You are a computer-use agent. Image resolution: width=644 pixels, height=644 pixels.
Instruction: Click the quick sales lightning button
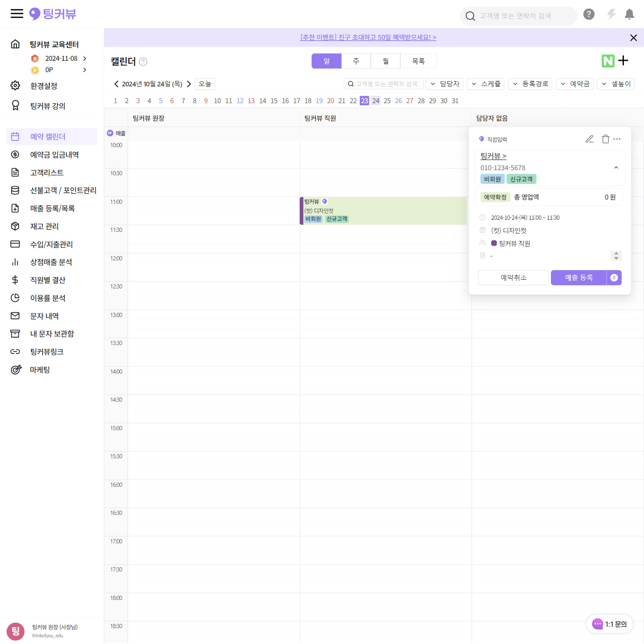614,278
